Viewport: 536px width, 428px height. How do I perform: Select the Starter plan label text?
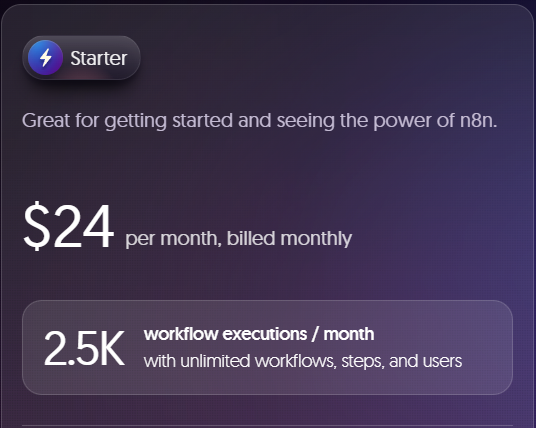point(99,58)
